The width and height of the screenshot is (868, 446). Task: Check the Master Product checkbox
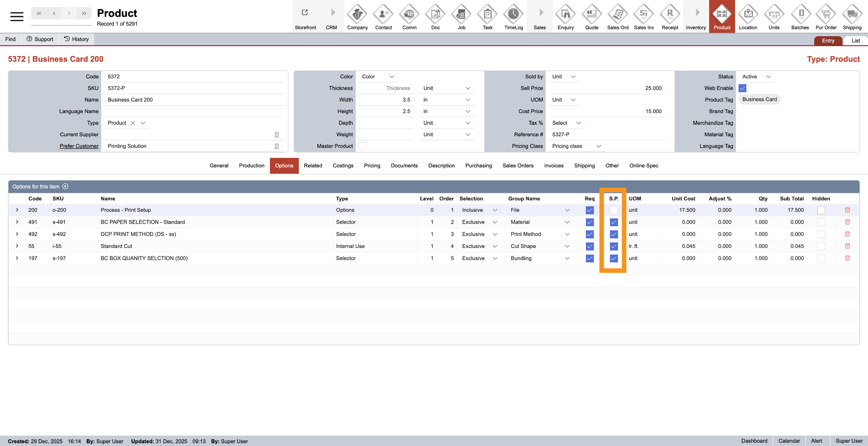click(x=362, y=146)
